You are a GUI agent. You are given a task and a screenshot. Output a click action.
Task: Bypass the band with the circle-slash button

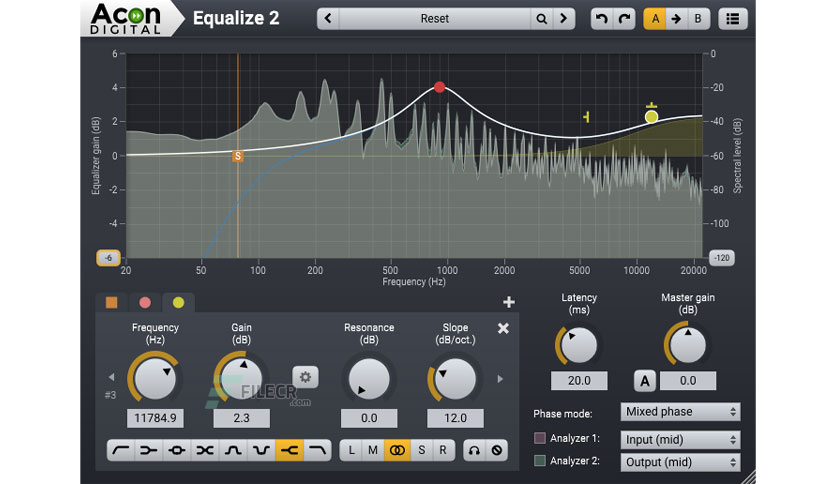(x=497, y=450)
